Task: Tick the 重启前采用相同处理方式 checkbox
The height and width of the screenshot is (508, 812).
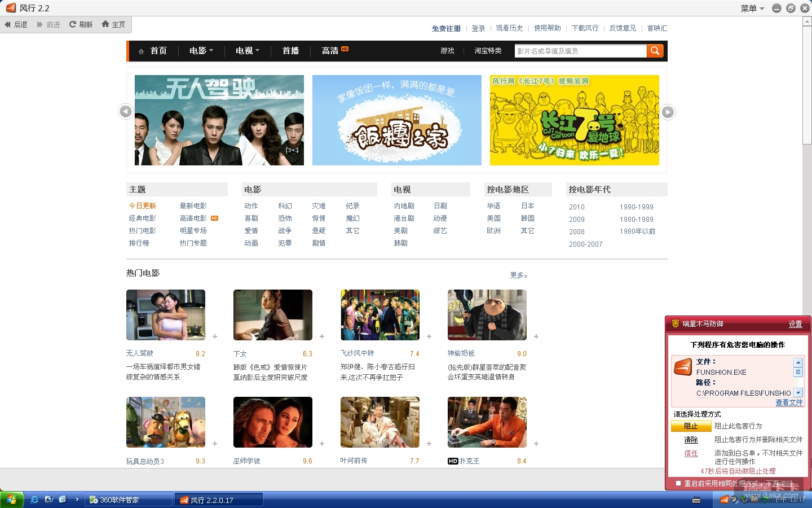Action: click(x=678, y=483)
